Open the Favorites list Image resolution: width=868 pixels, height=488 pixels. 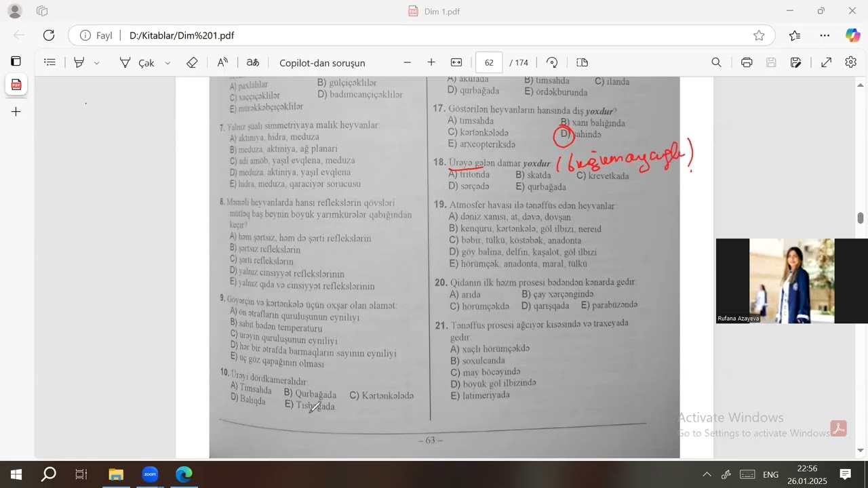click(795, 35)
